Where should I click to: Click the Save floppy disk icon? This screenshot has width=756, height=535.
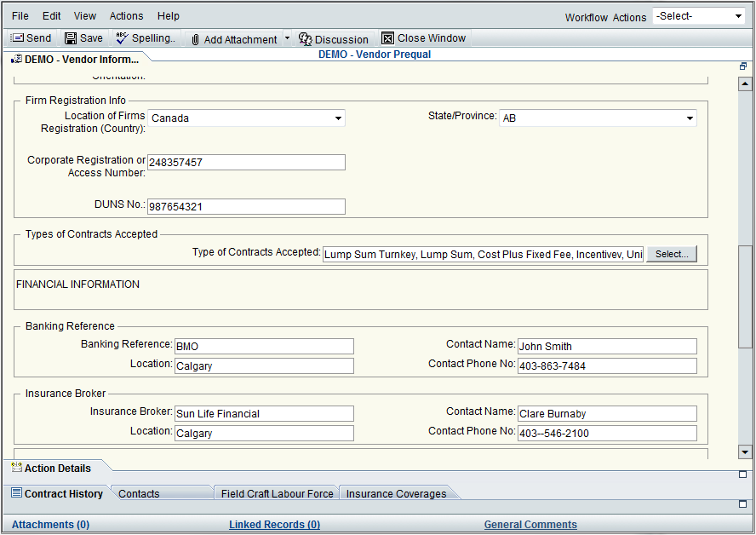coord(71,38)
